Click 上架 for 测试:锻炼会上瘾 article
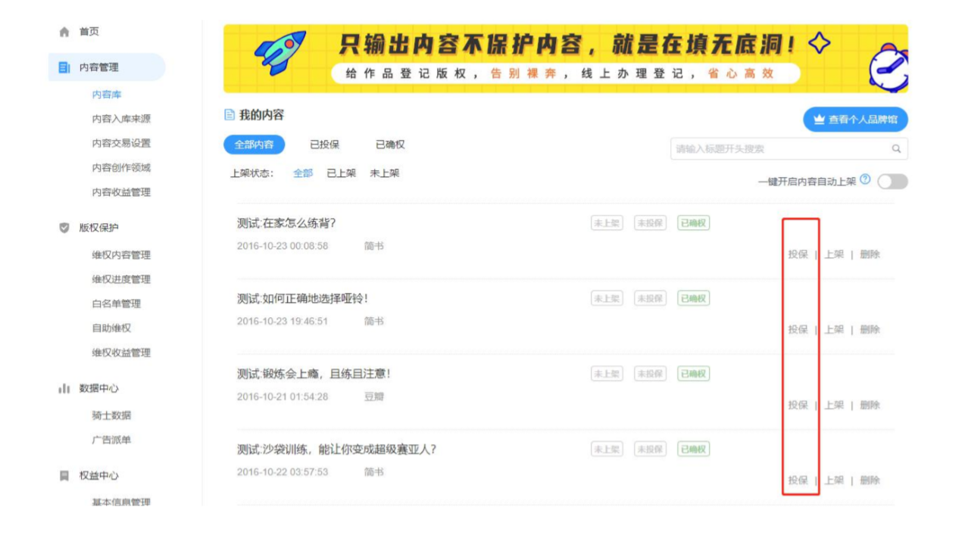 [834, 406]
